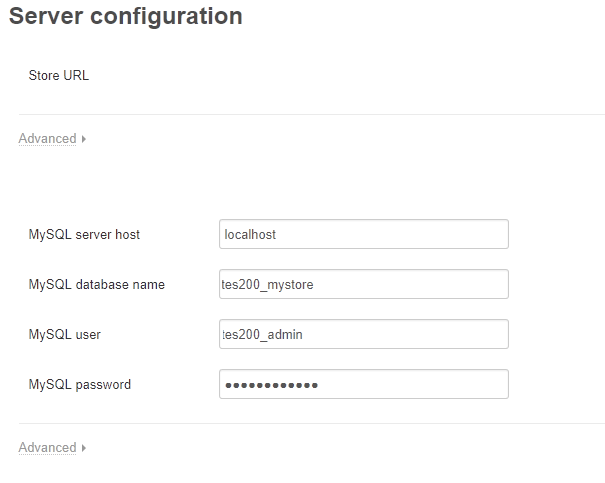Click the Server configuration heading
The width and height of the screenshot is (605, 483).
coord(126,16)
